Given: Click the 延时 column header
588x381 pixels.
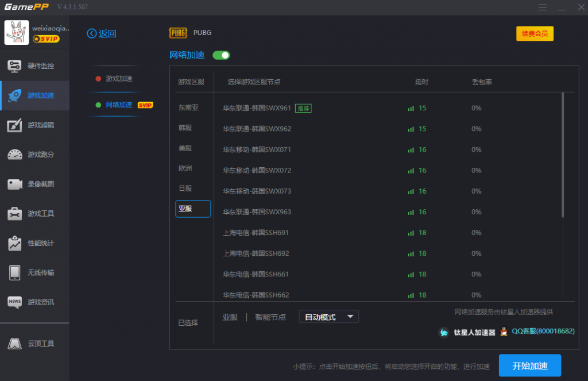Looking at the screenshot, I should pos(421,82).
